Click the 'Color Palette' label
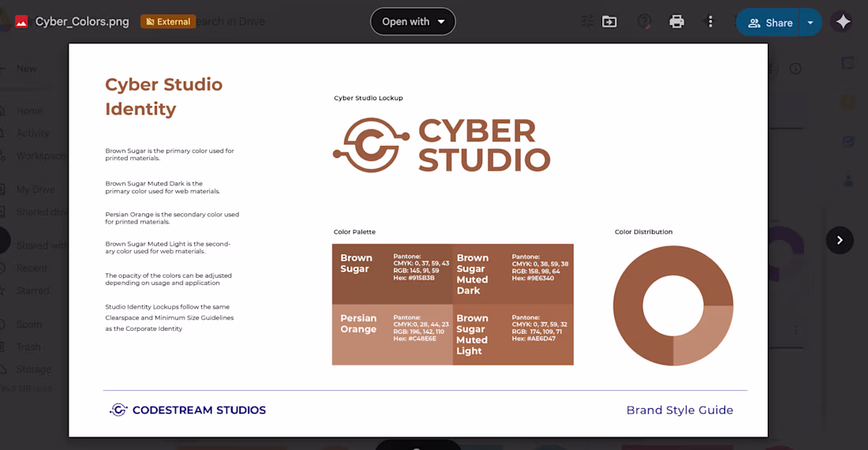This screenshot has height=450, width=868. [x=354, y=232]
